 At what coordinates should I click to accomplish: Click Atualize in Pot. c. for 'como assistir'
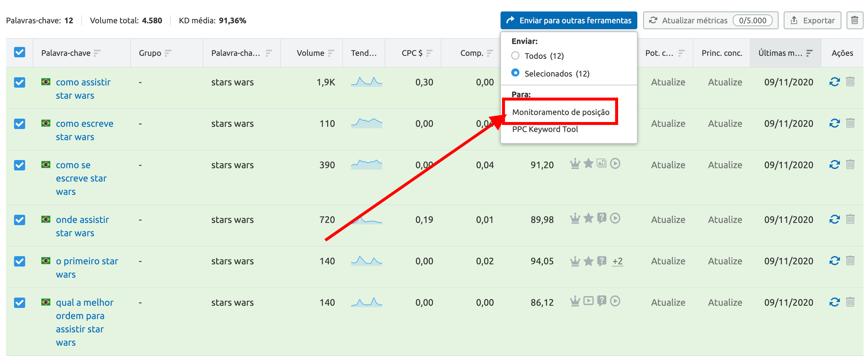pos(668,82)
